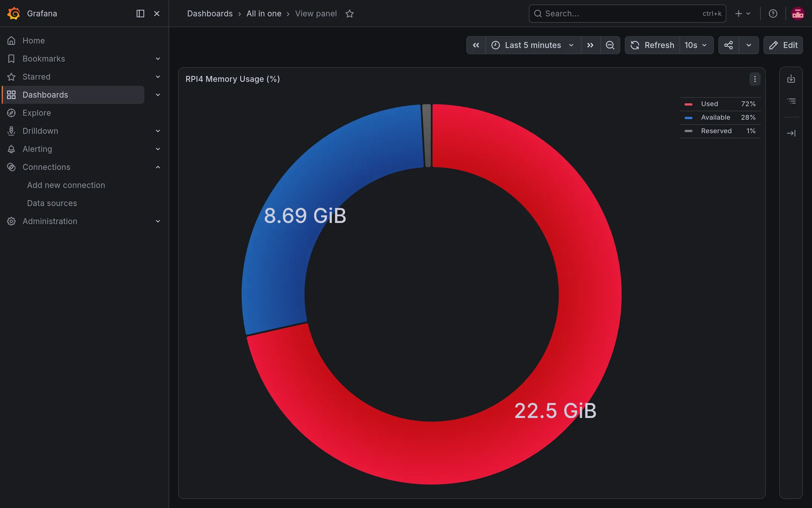Toggle the Available series in the legend
Screen dimensions: 812x508
pos(715,117)
